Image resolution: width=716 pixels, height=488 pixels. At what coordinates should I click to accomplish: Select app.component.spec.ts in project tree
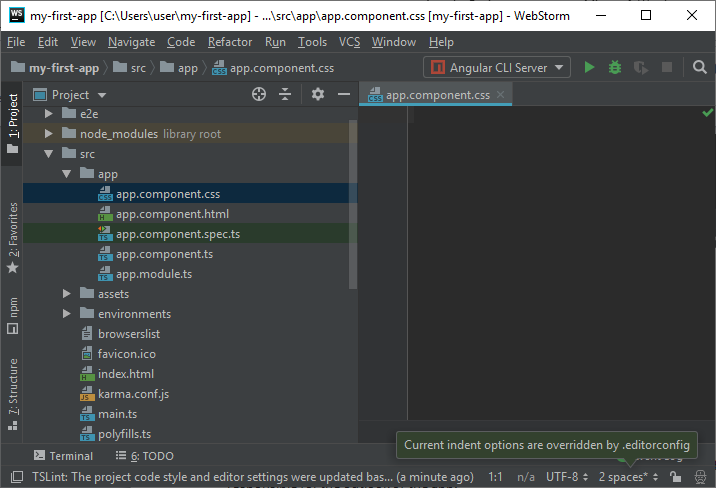click(x=190, y=234)
